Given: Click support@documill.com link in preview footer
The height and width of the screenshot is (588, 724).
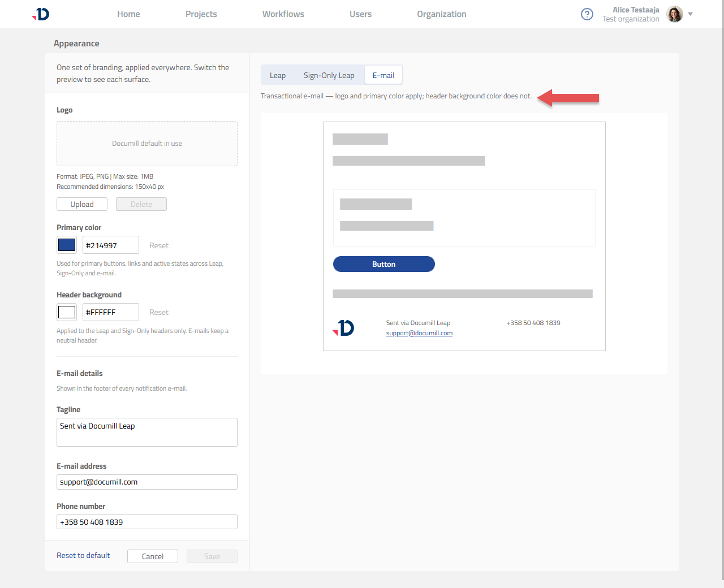Looking at the screenshot, I should (419, 333).
